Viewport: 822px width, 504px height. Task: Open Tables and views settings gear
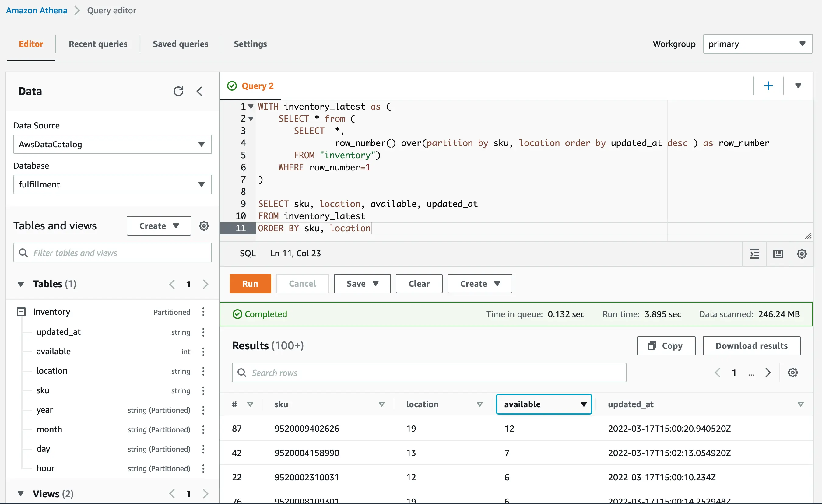point(204,226)
